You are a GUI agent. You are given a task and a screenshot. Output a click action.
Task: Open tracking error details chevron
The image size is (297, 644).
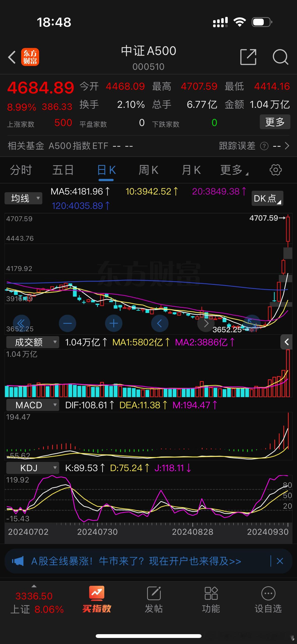[x=287, y=146]
